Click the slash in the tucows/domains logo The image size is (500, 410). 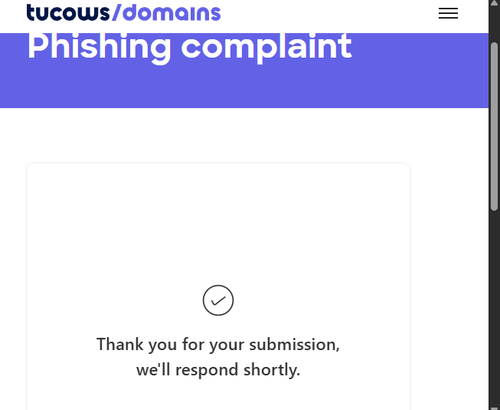pos(117,13)
